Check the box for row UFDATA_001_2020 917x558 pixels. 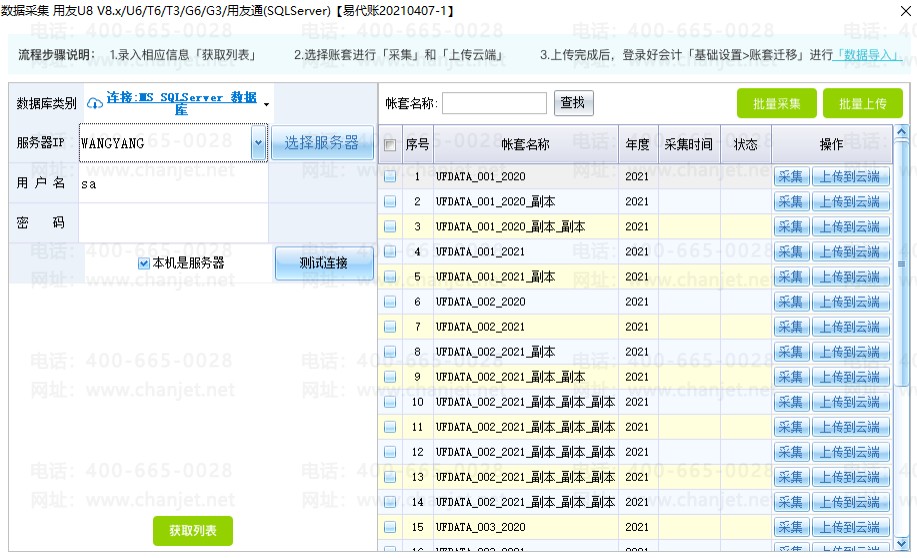[x=389, y=177]
